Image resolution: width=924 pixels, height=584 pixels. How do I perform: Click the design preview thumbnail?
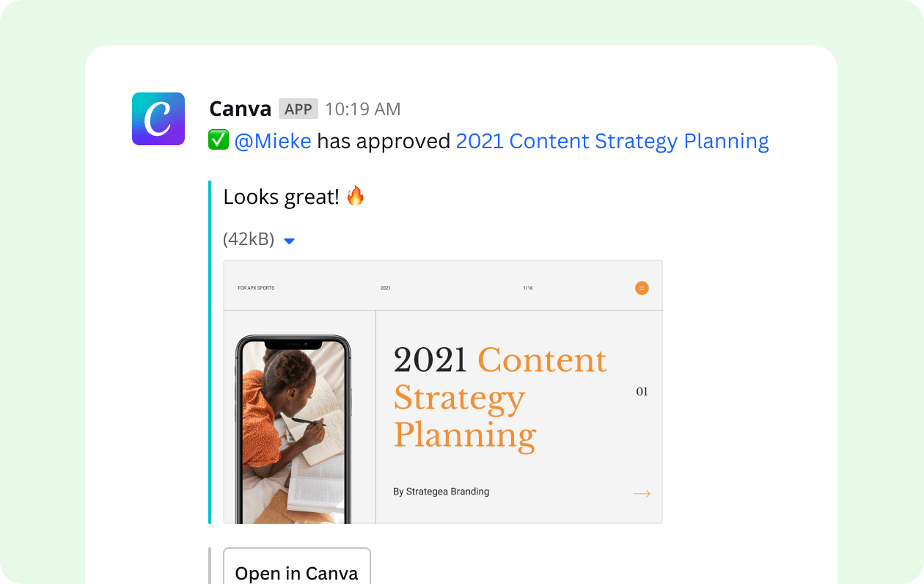pyautogui.click(x=442, y=390)
